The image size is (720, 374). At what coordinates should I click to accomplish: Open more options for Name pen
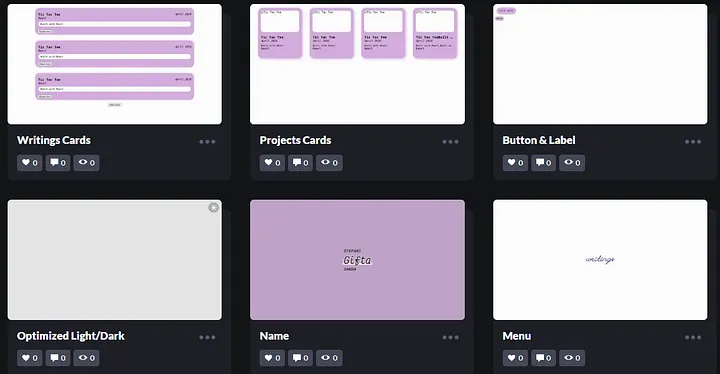pos(450,337)
